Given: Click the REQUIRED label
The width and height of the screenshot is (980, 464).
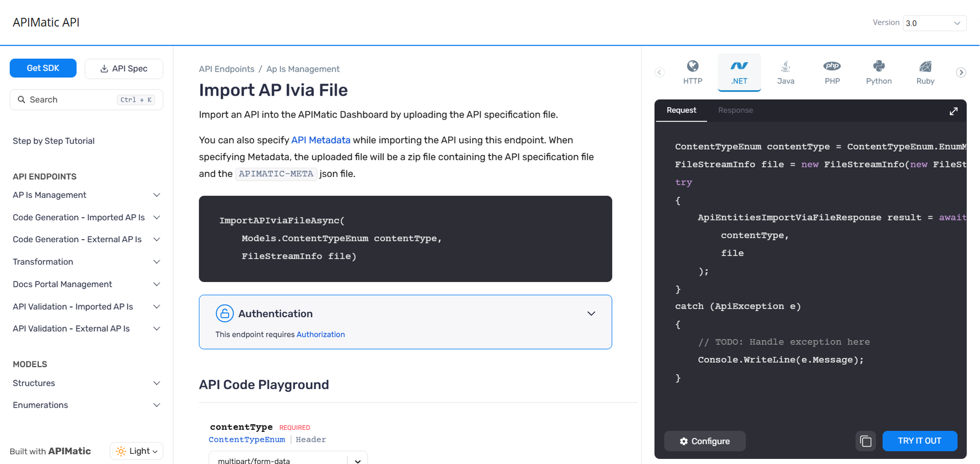Looking at the screenshot, I should click(x=294, y=428).
